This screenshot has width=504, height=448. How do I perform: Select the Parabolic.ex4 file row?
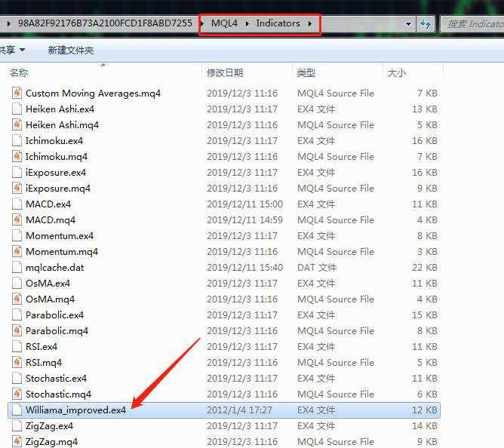click(224, 315)
